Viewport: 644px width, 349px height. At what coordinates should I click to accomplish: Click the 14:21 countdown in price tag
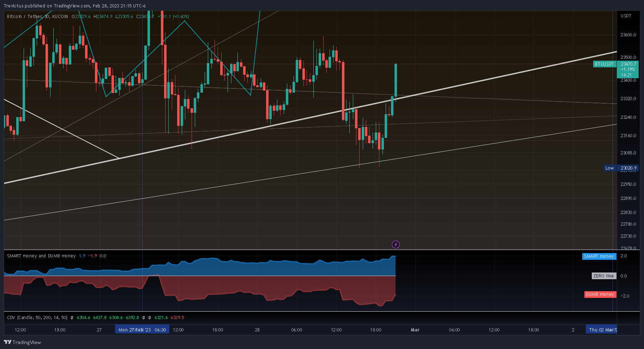click(626, 75)
